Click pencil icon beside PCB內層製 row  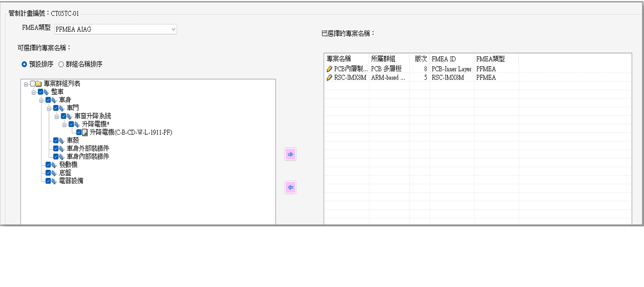coord(329,69)
